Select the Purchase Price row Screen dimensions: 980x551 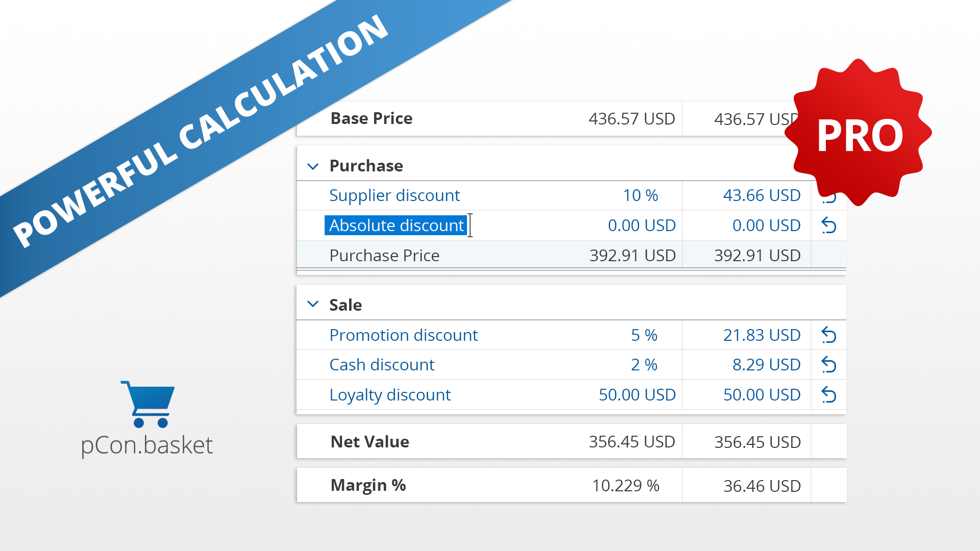click(571, 255)
